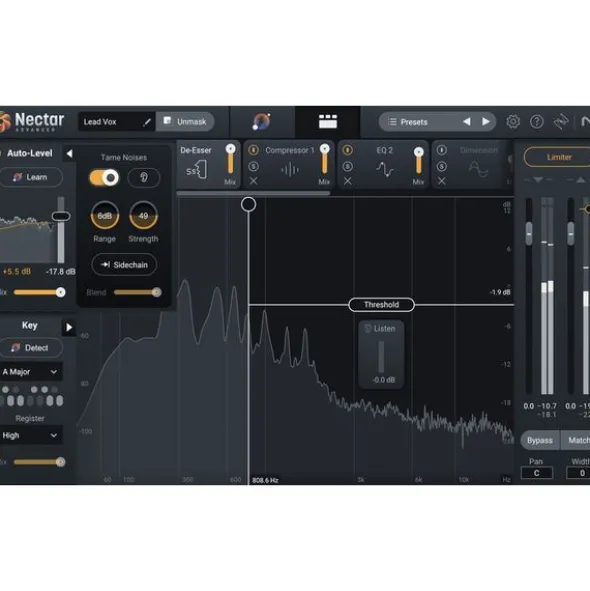Image resolution: width=590 pixels, height=591 pixels.
Task: Click the De-Esser frequency cutoff circle handle
Action: pos(248,204)
